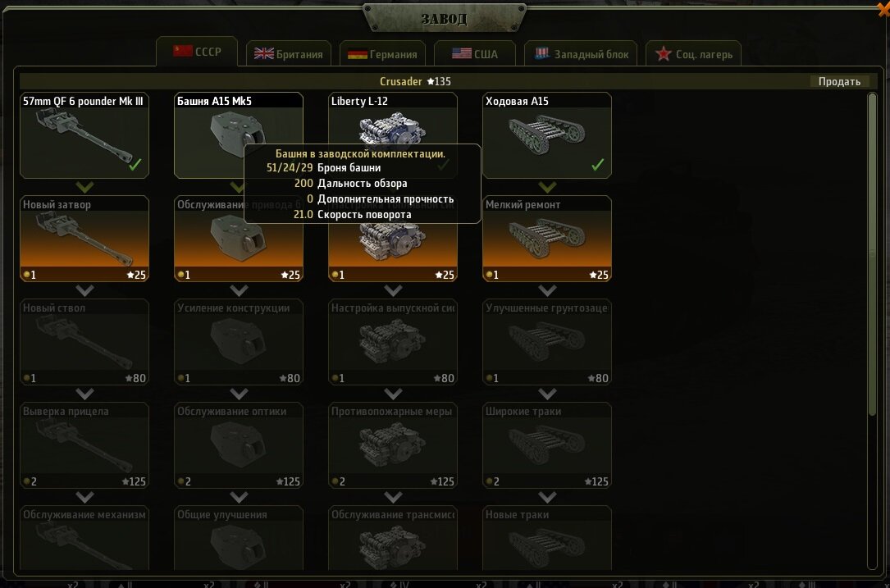The height and width of the screenshot is (588, 890).
Task: Buy the Мелкий ремонт track upgrade
Action: click(x=546, y=239)
